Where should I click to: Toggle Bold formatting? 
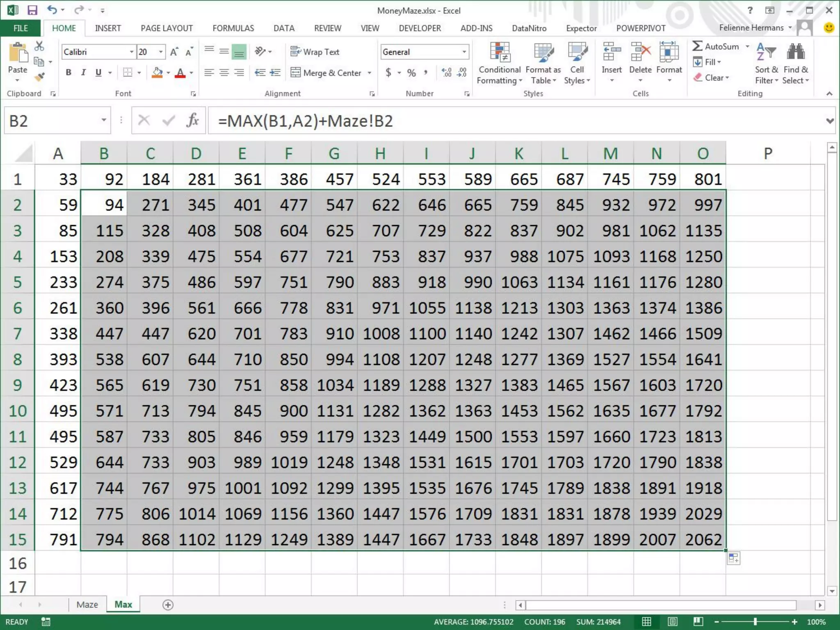click(68, 73)
